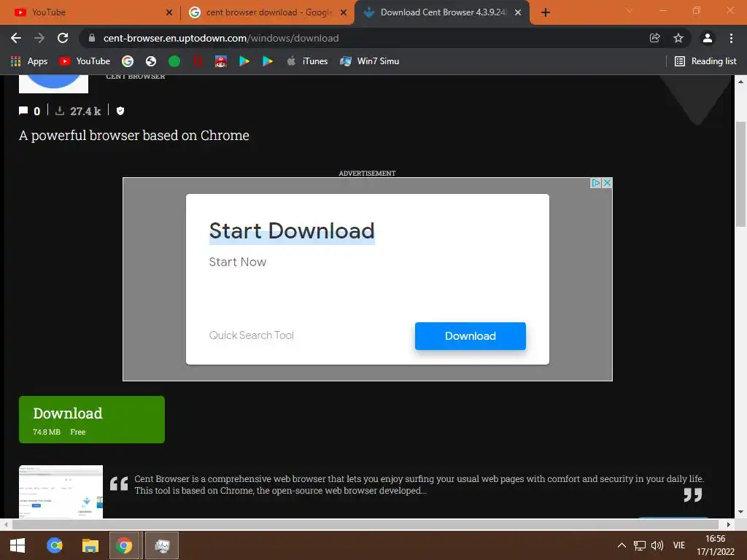
Task: Click the Start Download ad heading
Action: (x=292, y=231)
